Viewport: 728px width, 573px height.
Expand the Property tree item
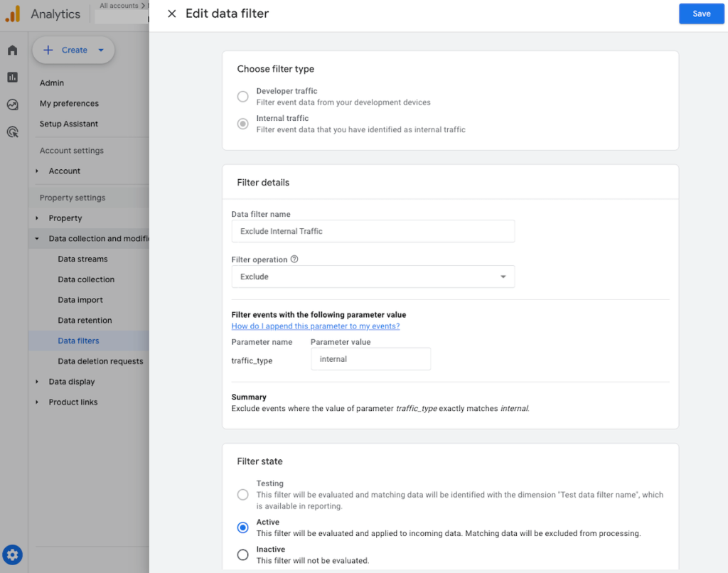click(x=37, y=218)
